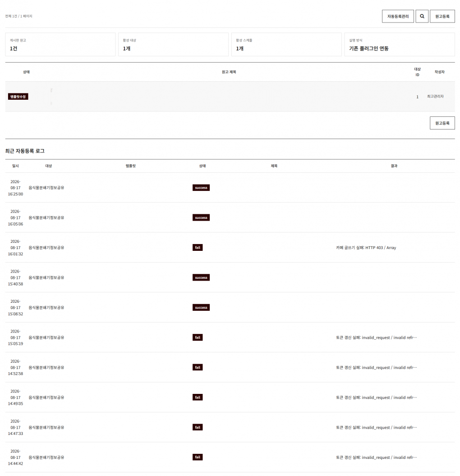460x476 pixels.
Task: Click success badge for 15:08:52 log
Action: (x=201, y=308)
